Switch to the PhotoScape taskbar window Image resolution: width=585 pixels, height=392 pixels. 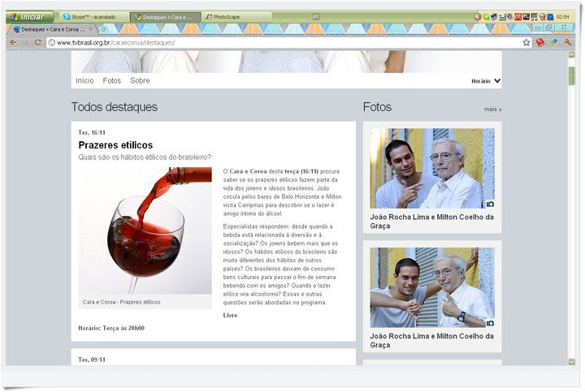point(236,17)
